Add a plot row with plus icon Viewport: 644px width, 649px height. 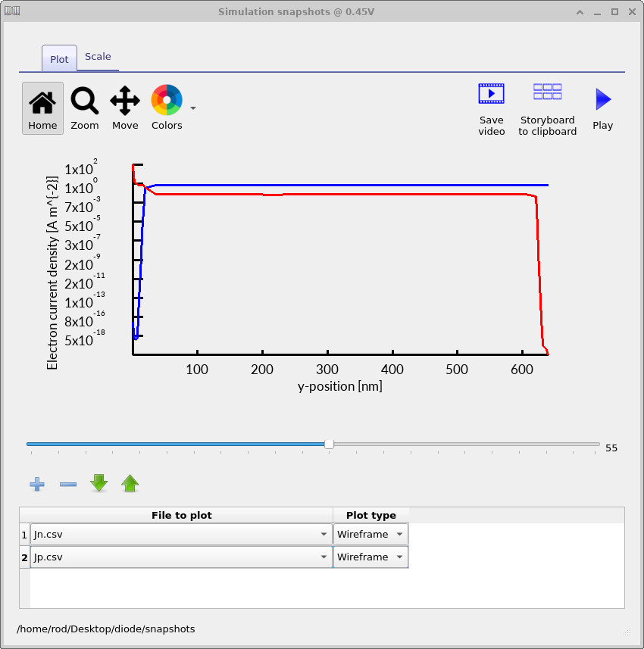(36, 484)
